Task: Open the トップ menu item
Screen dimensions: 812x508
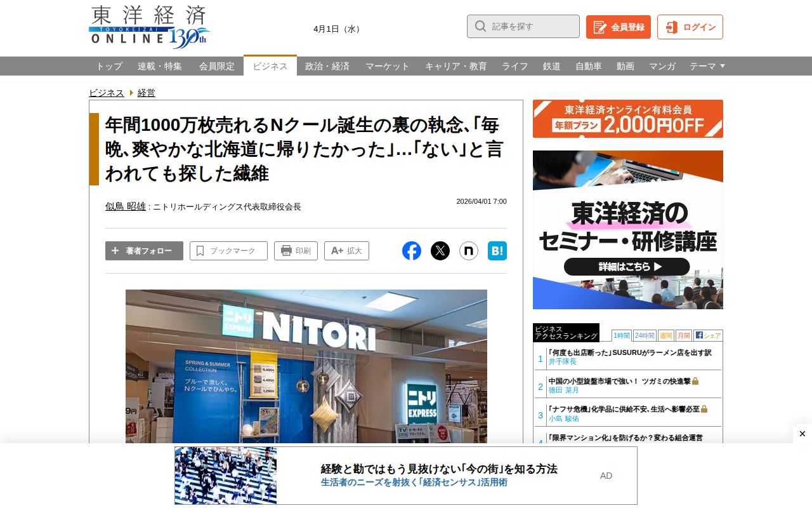Action: click(x=109, y=66)
